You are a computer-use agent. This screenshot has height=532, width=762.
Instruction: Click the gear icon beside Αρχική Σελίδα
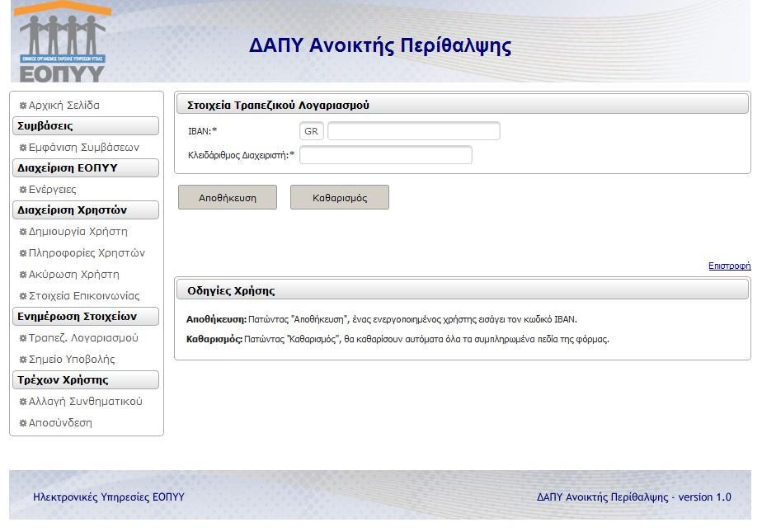22,106
